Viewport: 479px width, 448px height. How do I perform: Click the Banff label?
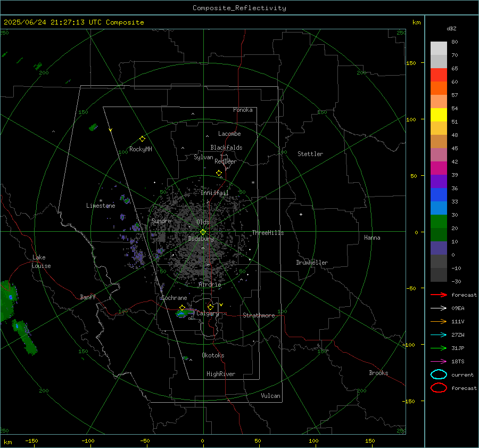click(88, 297)
